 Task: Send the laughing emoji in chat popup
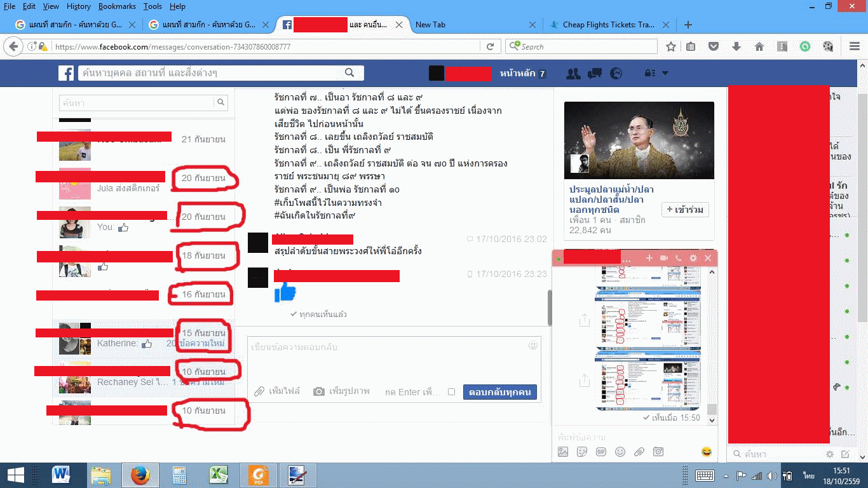pos(706,452)
